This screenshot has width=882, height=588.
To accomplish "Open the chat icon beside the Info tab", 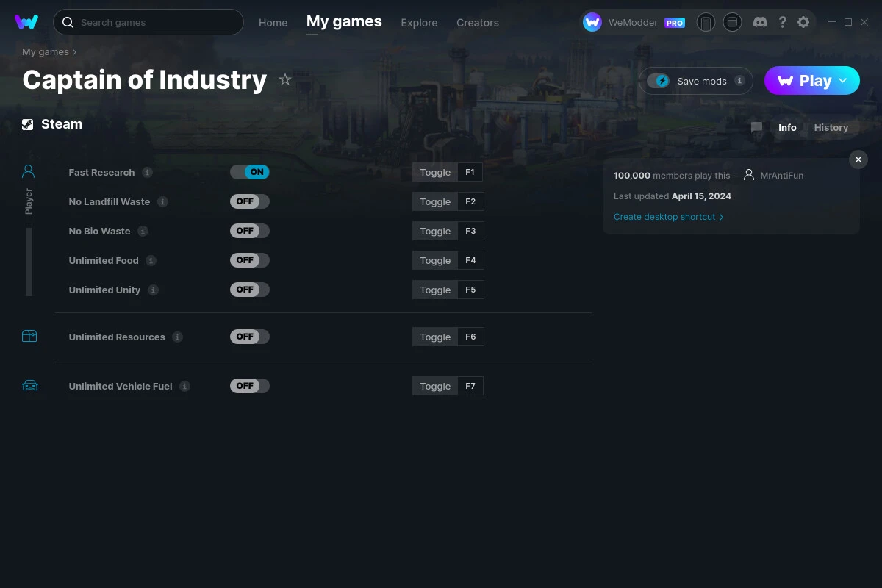I will [x=756, y=127].
